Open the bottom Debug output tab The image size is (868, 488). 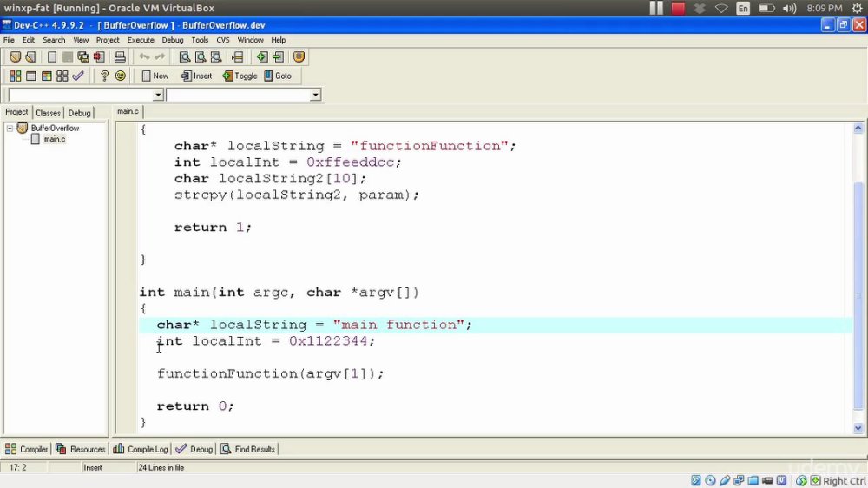click(x=194, y=449)
